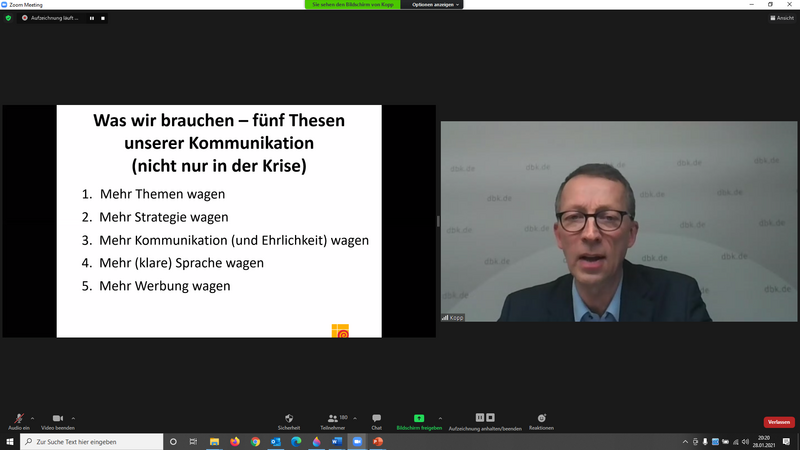Click green encryption shield icon top left

tap(9, 17)
